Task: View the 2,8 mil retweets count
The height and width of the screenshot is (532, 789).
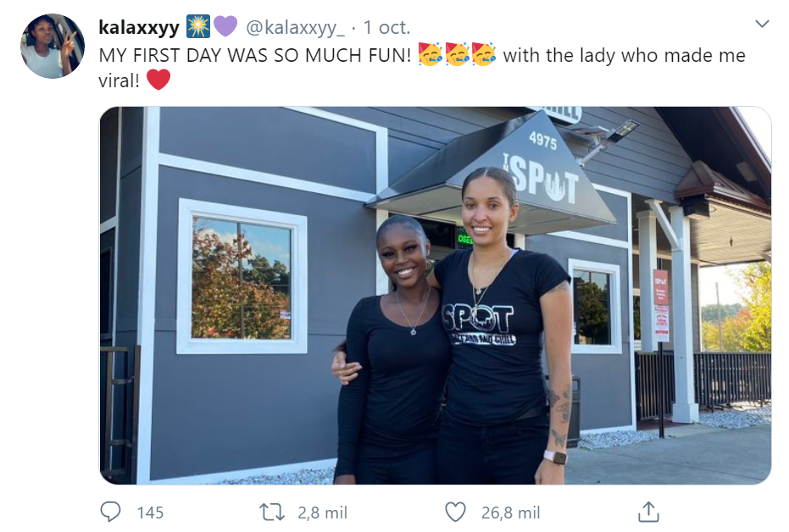Action: [323, 513]
